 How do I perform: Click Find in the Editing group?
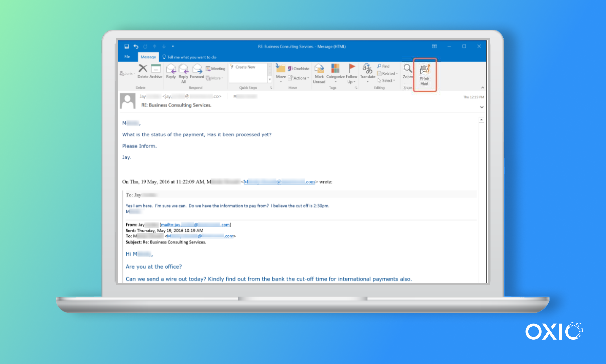tap(383, 66)
